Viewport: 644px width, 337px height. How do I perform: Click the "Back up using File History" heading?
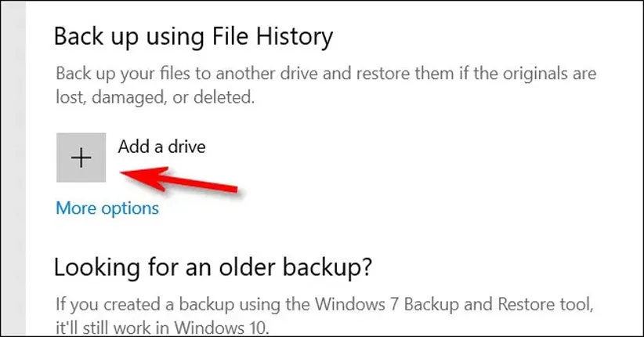194,36
